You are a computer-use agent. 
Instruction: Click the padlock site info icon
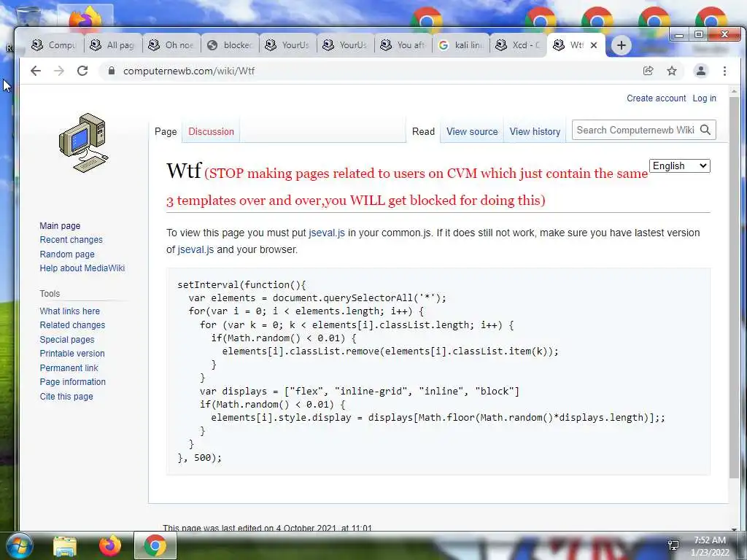pyautogui.click(x=112, y=71)
